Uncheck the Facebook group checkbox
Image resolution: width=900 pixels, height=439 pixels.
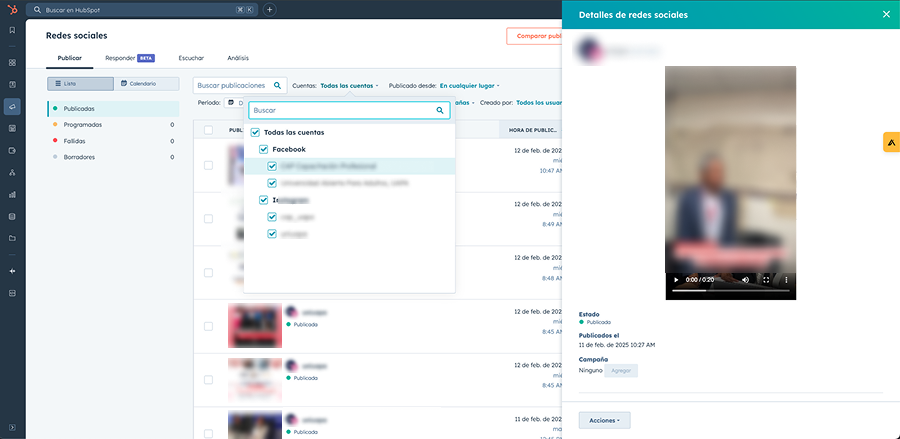[x=264, y=149]
